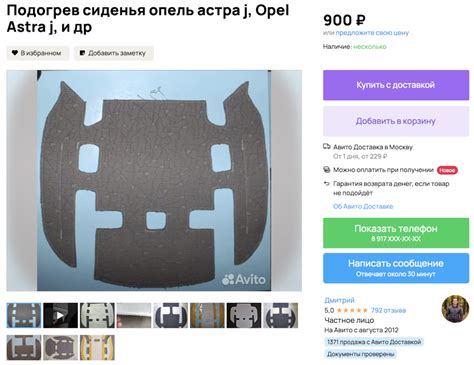
Task: Select the yellow-bordered last thumbnail
Action: pos(97,348)
